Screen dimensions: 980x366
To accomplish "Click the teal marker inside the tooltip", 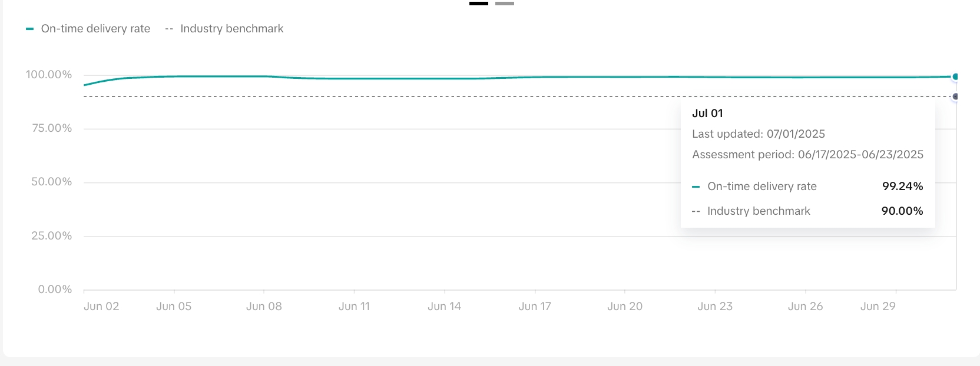I will coord(696,187).
